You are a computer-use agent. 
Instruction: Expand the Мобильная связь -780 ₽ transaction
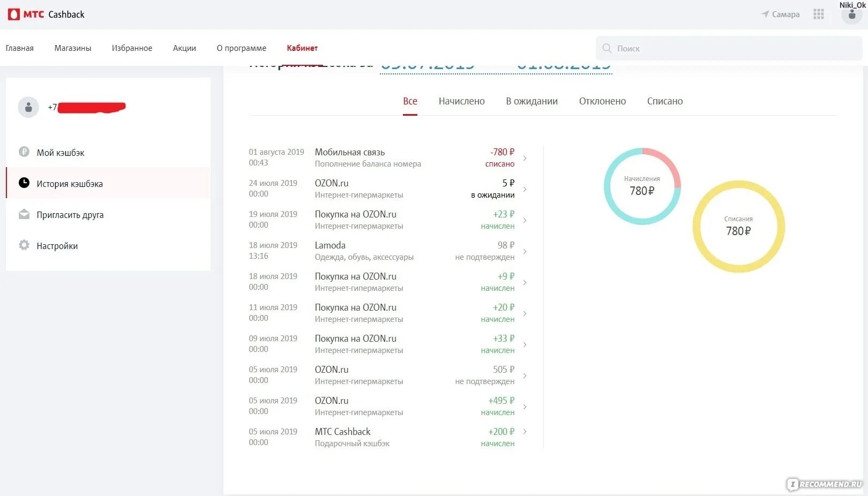[525, 158]
